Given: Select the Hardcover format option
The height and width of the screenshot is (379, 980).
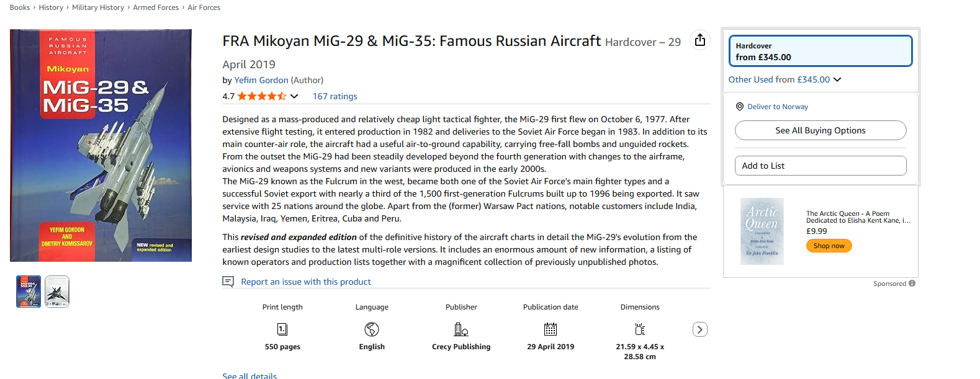Looking at the screenshot, I should (x=820, y=51).
